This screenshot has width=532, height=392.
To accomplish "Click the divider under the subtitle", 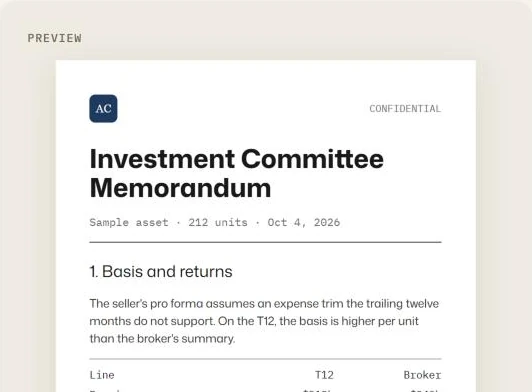I will pyautogui.click(x=265, y=242).
